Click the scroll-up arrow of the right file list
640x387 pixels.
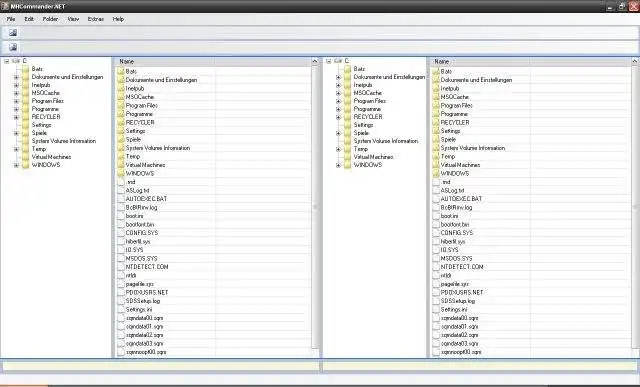(635, 62)
